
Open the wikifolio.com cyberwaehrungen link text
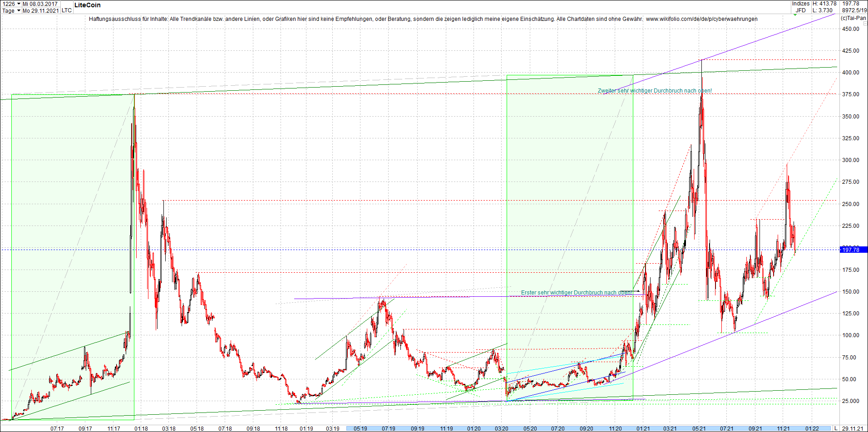701,19
